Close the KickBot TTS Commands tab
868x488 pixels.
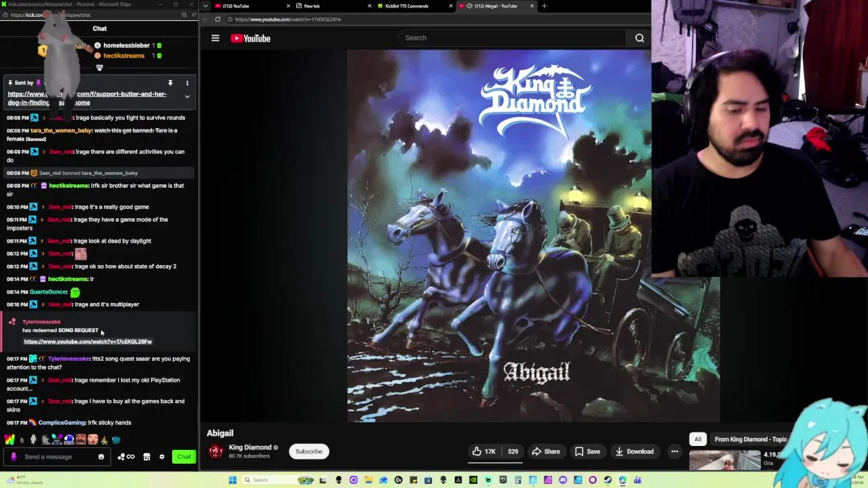click(450, 6)
